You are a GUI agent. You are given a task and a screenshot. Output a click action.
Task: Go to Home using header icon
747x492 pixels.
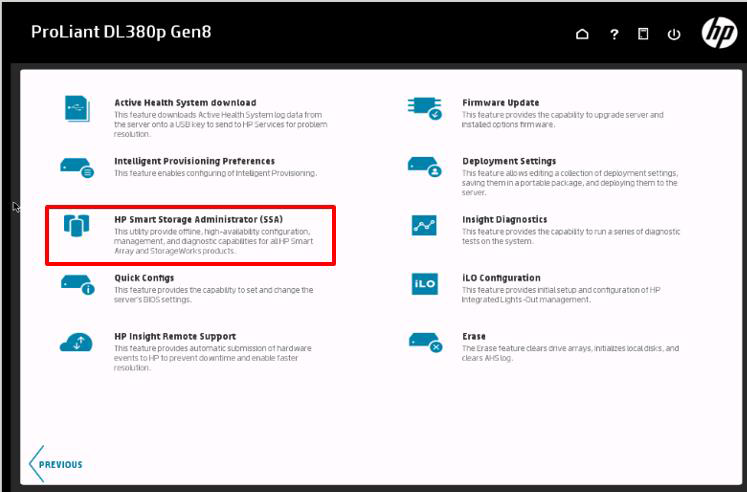pos(583,34)
